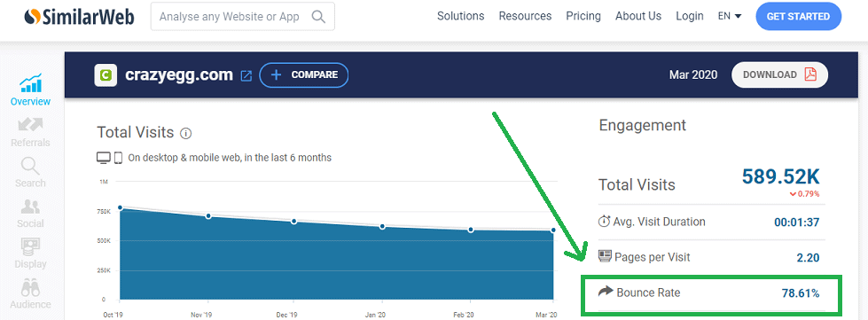
Task: Click the COMPARE button
Action: [304, 74]
